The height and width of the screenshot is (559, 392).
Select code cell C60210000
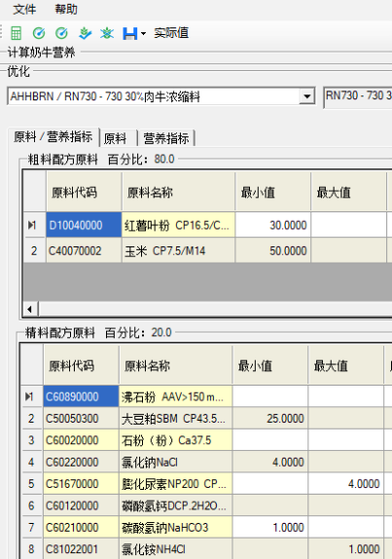[81, 527]
